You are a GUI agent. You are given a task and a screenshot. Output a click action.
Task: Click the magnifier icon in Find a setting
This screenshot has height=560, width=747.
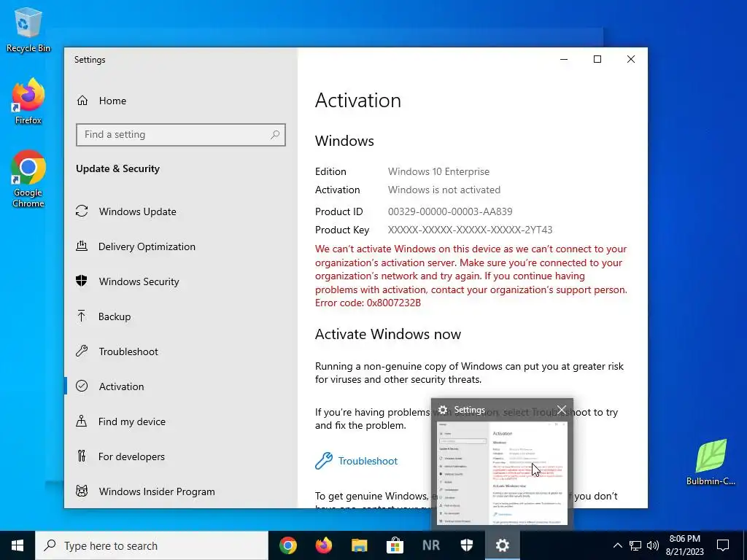pyautogui.click(x=275, y=135)
